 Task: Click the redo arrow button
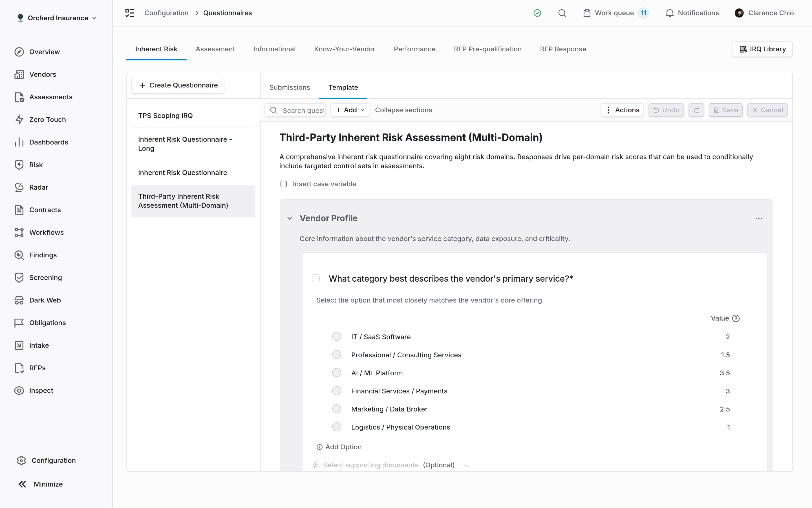[x=696, y=110]
